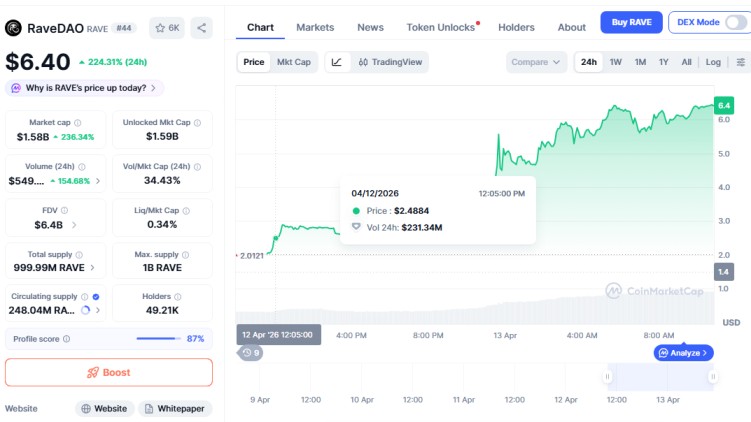The width and height of the screenshot is (751, 422).
Task: Click circulating supply progress ring icon
Action: (86, 310)
